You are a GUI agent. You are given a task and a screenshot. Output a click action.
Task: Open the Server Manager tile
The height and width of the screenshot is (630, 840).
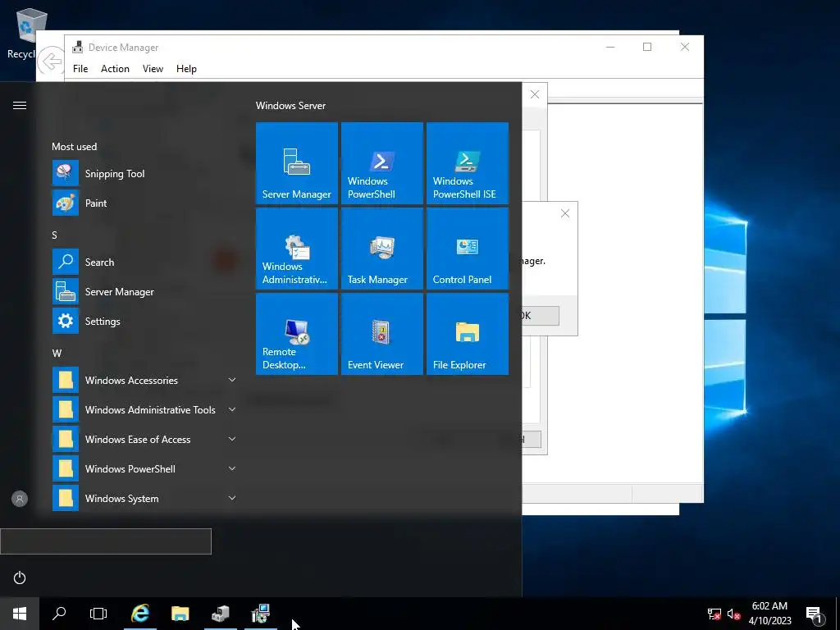297,163
